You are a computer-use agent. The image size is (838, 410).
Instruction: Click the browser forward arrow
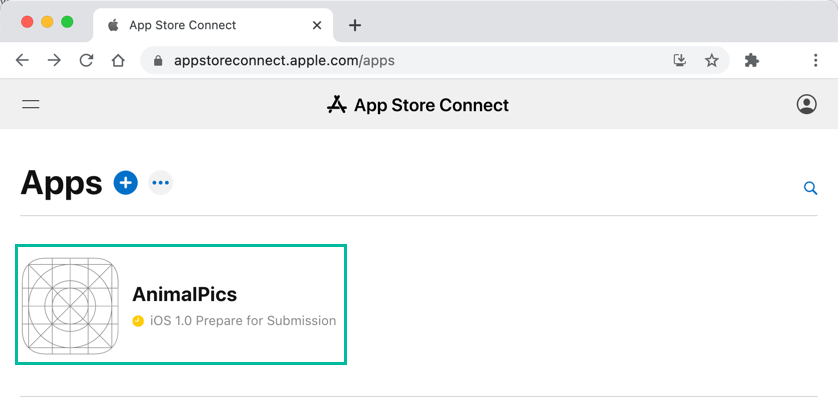pos(54,60)
